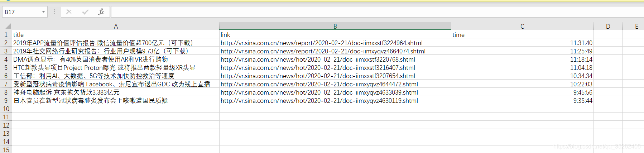Click time cell 10:22:03
The image size is (644, 153).
click(522, 84)
